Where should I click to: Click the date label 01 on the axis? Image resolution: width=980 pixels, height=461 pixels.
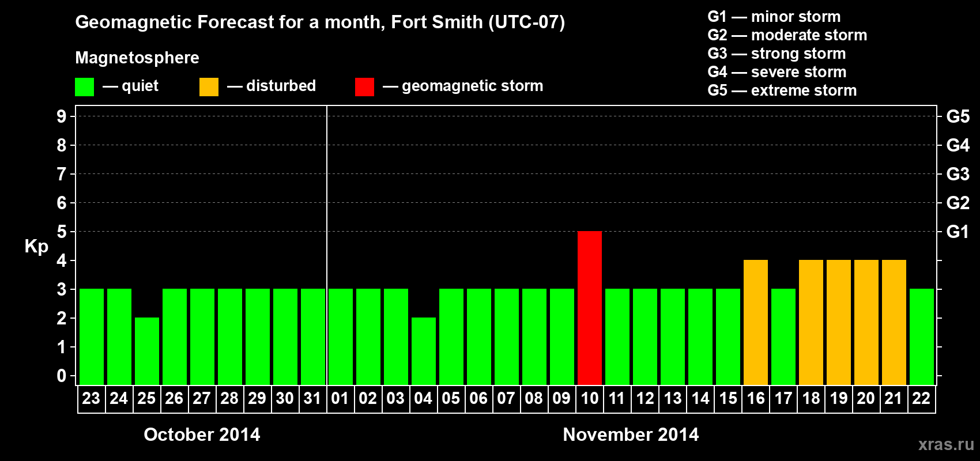pos(340,399)
